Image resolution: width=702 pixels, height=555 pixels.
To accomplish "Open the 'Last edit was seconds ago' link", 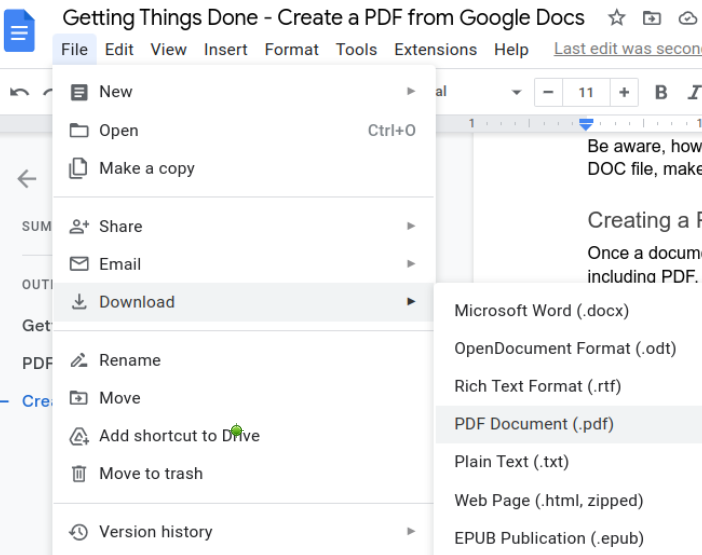I will (628, 48).
